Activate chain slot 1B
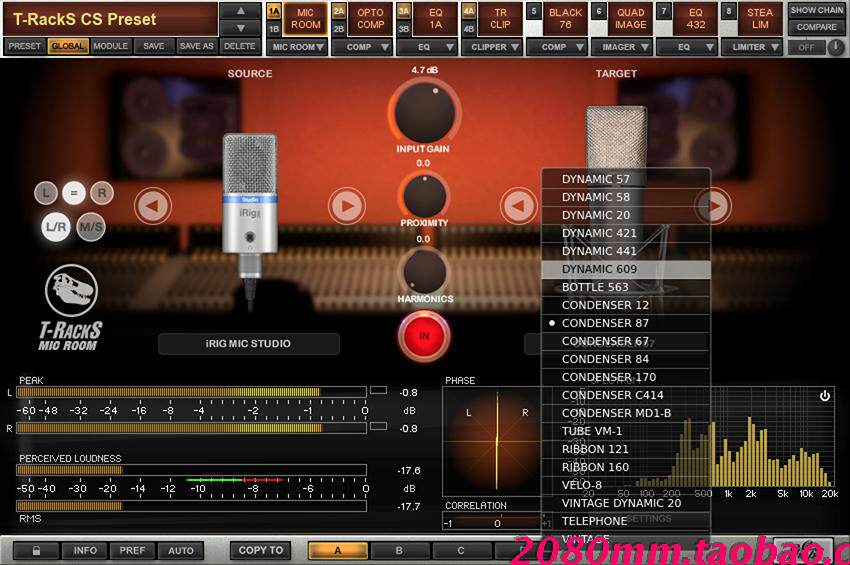850x565 pixels. 274,28
